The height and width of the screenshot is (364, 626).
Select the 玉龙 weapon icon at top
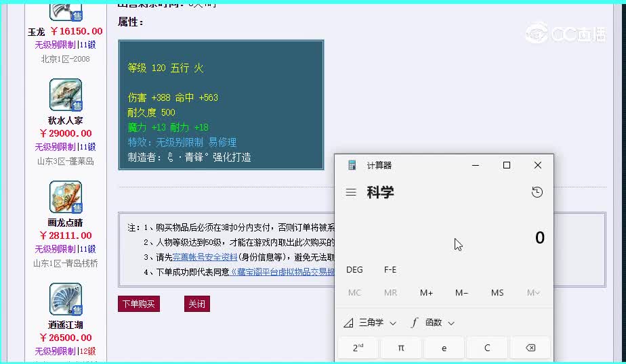66,12
